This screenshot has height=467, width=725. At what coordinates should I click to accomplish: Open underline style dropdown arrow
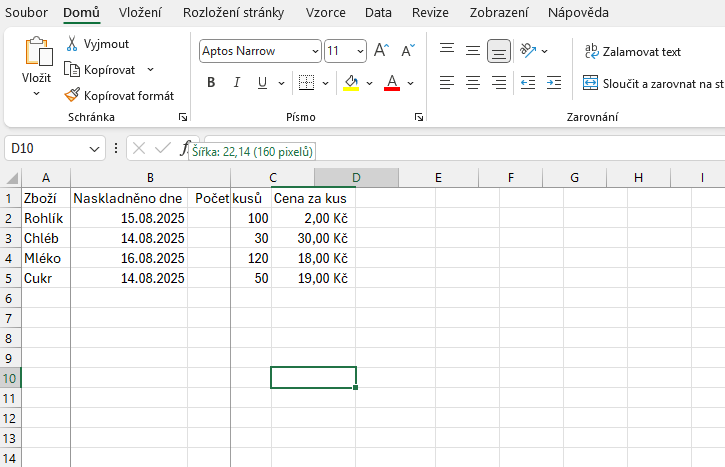click(x=281, y=83)
